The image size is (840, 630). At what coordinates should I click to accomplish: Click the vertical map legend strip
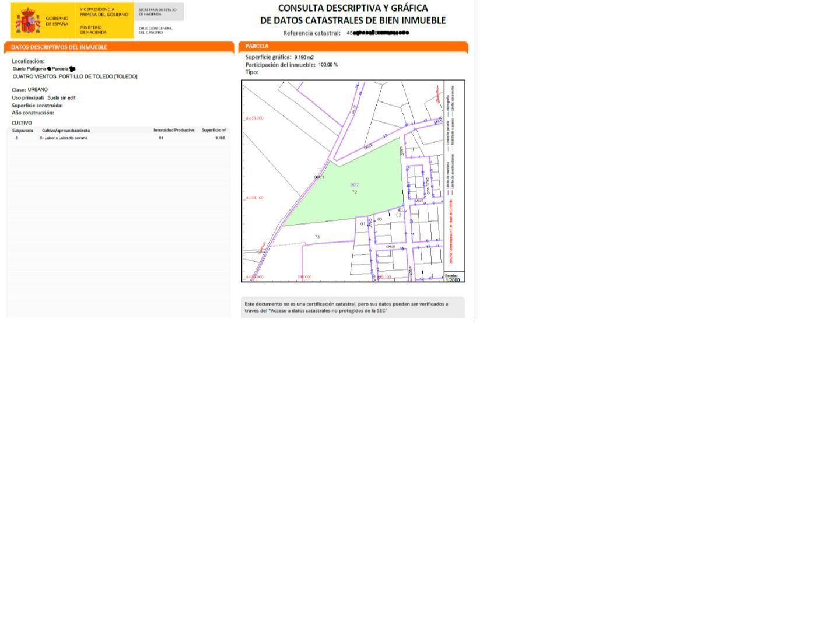(x=454, y=175)
